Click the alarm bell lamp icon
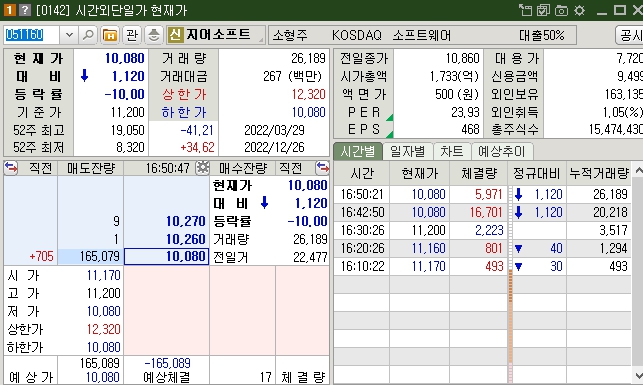 tap(154, 35)
